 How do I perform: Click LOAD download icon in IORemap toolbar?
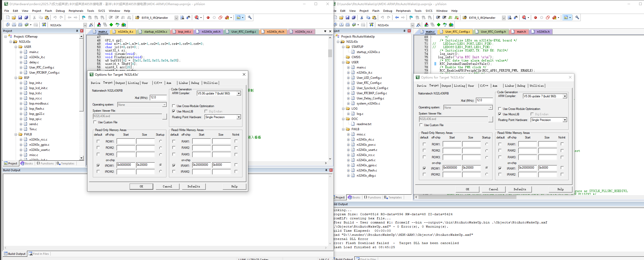point(44,25)
